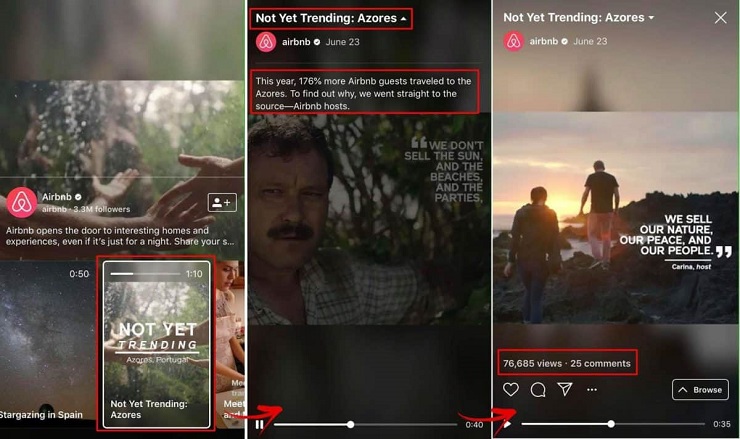
Task: Collapse the Not Yet Trending: Azores title arrow
Action: coord(404,19)
